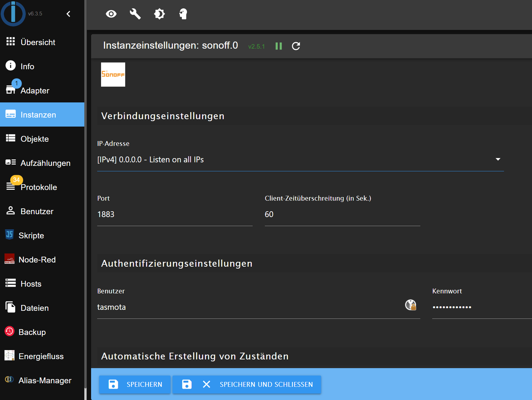Open the Hosts page
532x400 pixels.
click(x=42, y=284)
